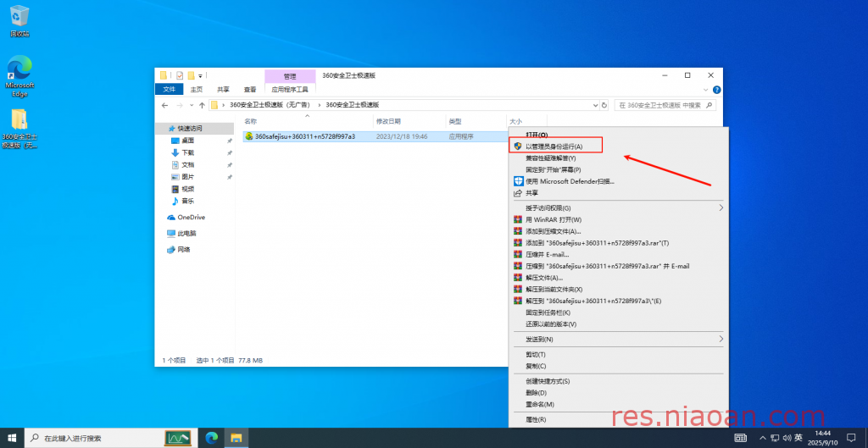Choose 以管理员身份运行(A) in the context menu

click(x=554, y=147)
